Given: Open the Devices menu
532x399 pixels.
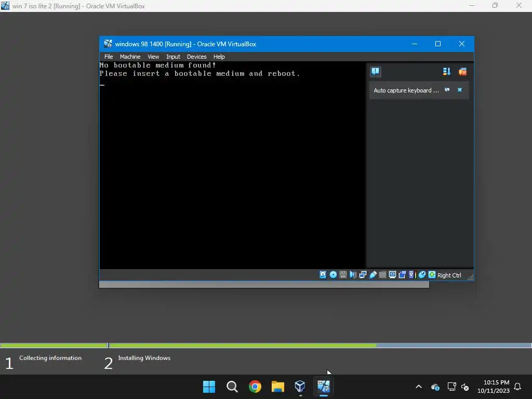Looking at the screenshot, I should 196,57.
